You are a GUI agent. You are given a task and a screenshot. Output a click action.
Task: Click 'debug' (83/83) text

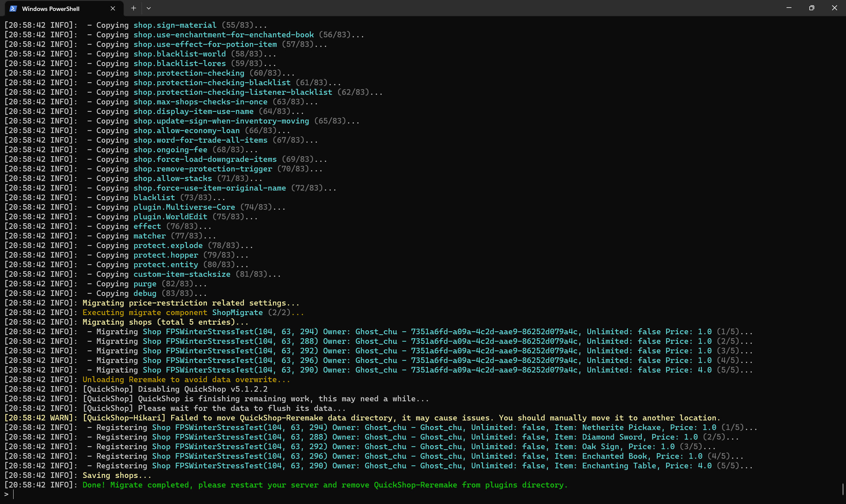pyautogui.click(x=145, y=293)
